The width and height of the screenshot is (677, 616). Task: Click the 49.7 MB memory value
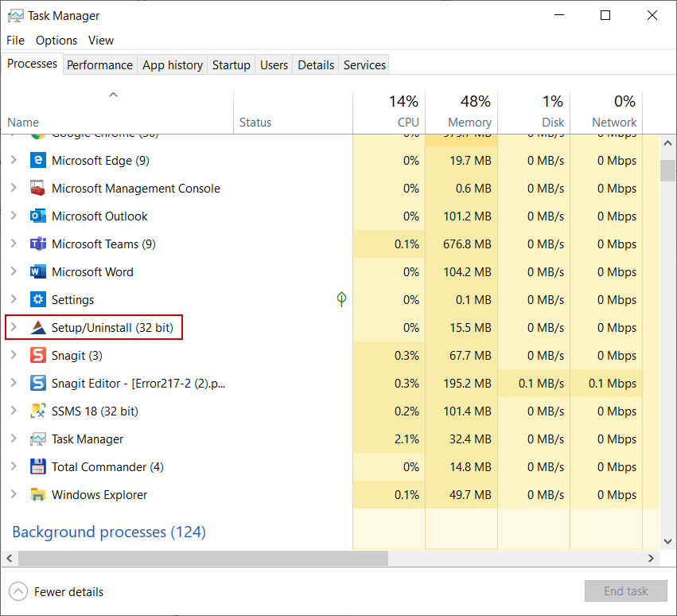470,494
